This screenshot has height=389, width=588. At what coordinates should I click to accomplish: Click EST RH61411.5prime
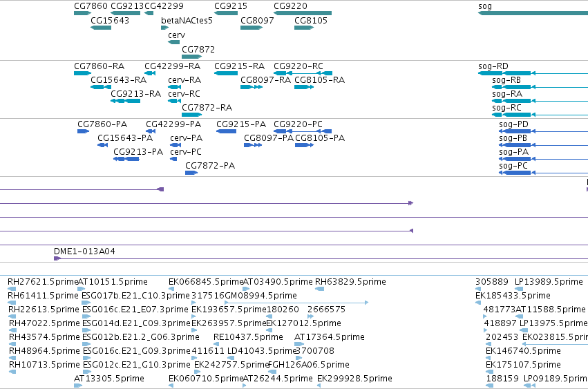[x=43, y=296]
